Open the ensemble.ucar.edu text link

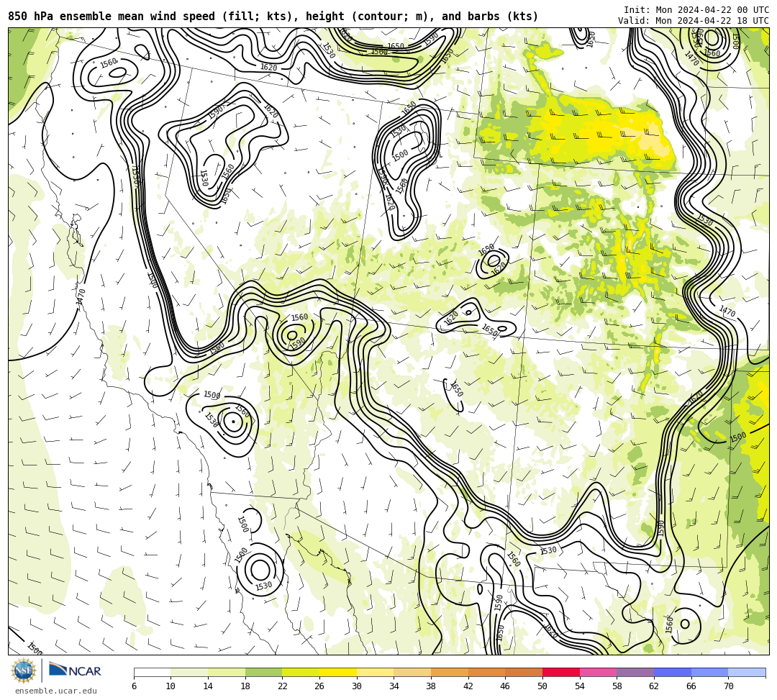point(56,691)
